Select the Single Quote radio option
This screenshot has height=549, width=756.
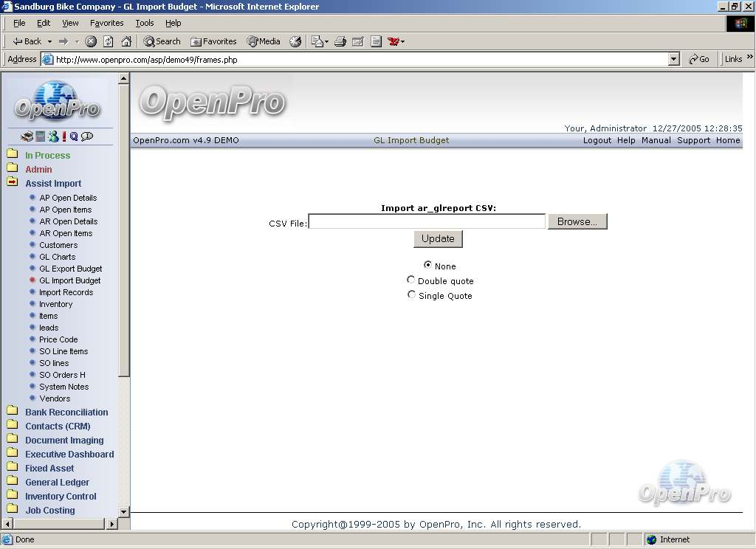point(411,294)
